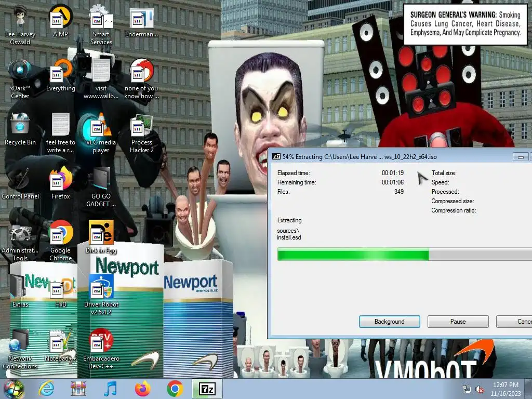Click the 'Extracting' status label above the file path
532x399 pixels.
(289, 220)
